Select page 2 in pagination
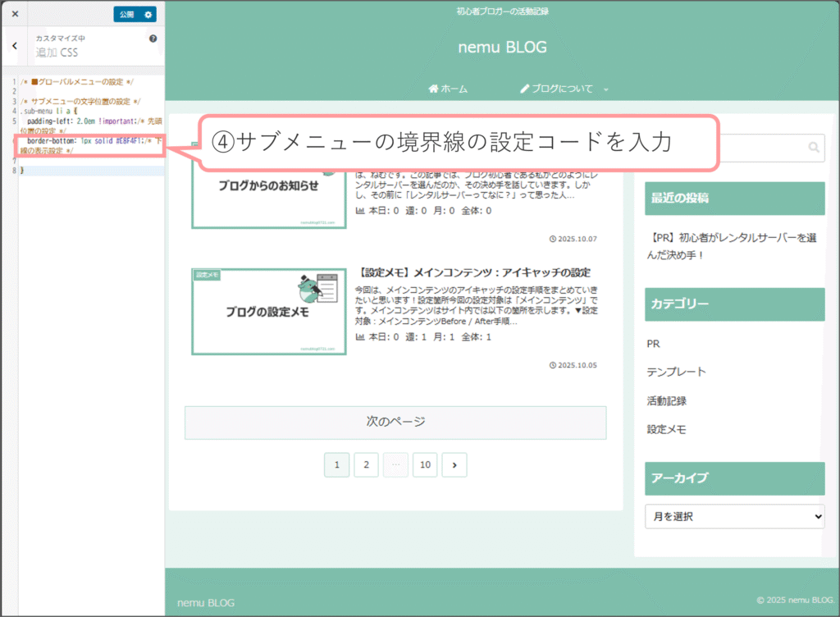 [x=366, y=465]
